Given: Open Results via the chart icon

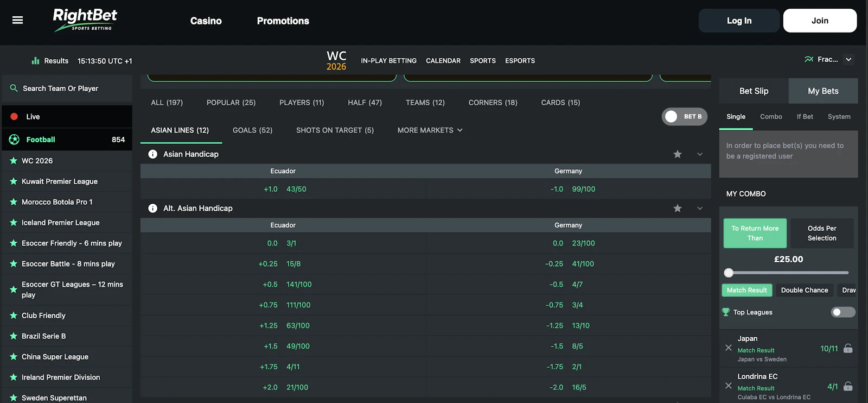Looking at the screenshot, I should pos(35,61).
